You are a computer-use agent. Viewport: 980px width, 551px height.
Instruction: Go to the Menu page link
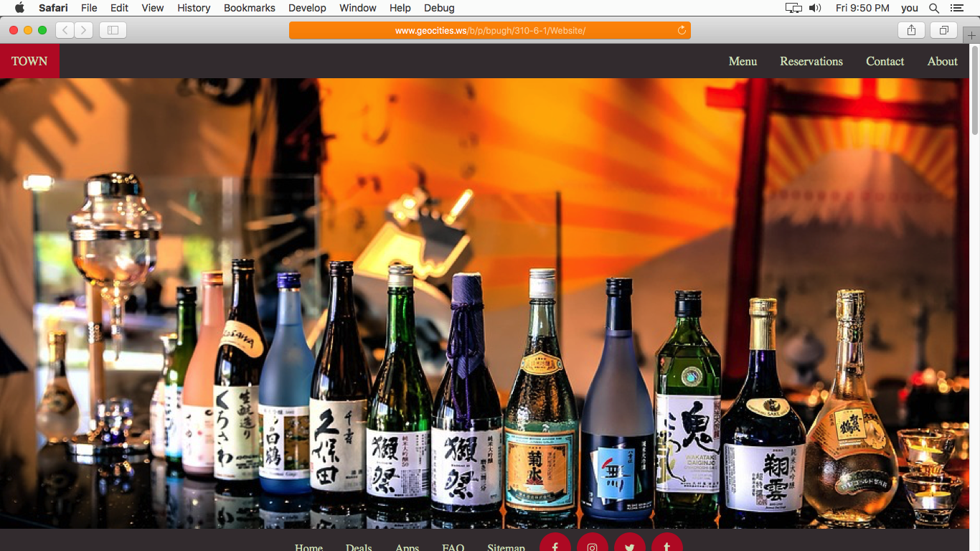743,61
